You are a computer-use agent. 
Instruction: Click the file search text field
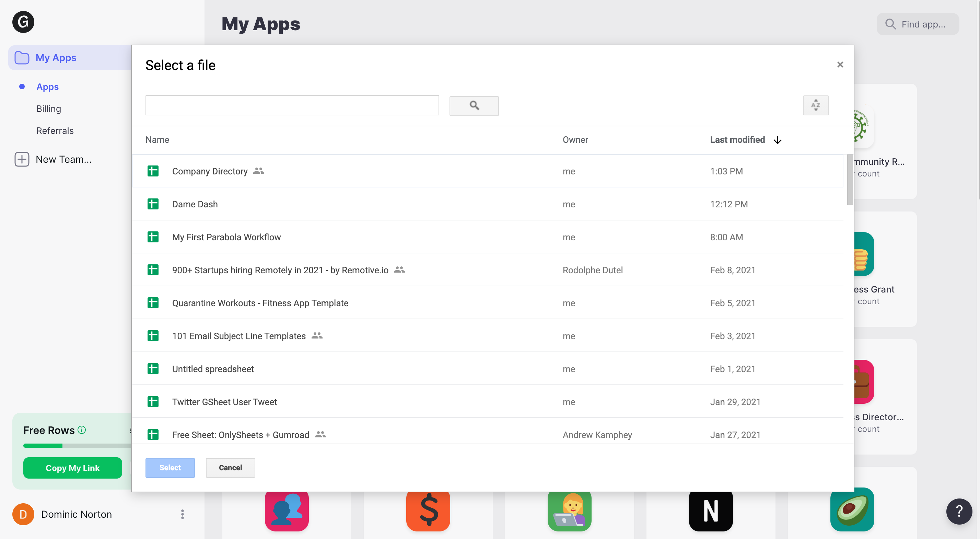coord(292,105)
